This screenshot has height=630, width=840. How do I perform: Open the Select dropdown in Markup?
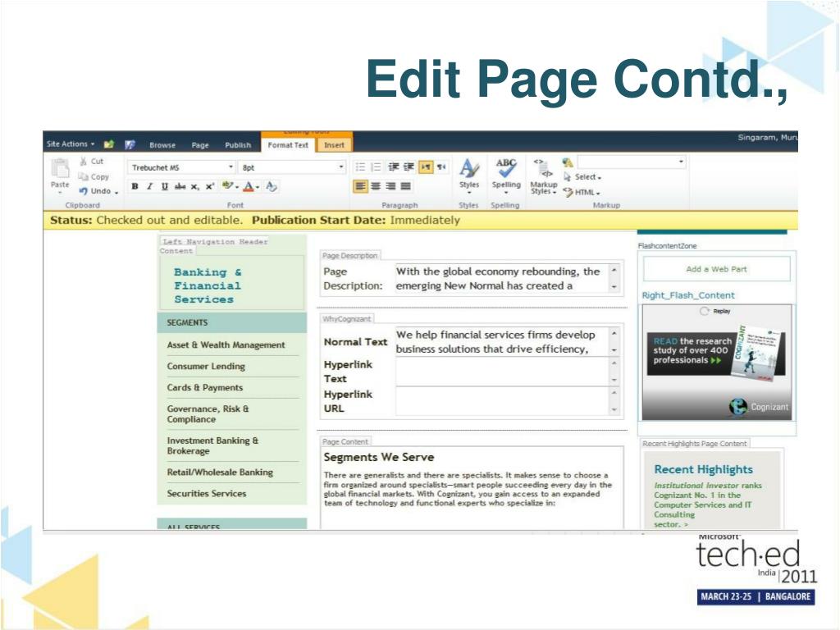coord(582,177)
